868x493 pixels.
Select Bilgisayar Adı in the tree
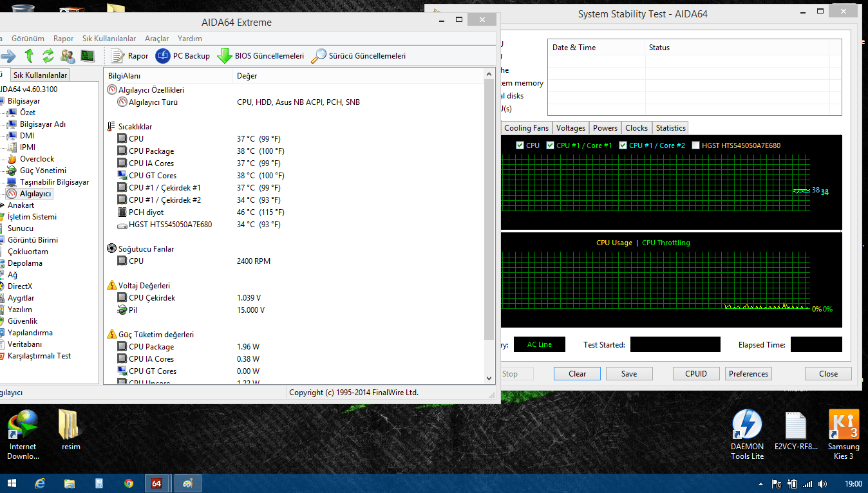pyautogui.click(x=42, y=124)
